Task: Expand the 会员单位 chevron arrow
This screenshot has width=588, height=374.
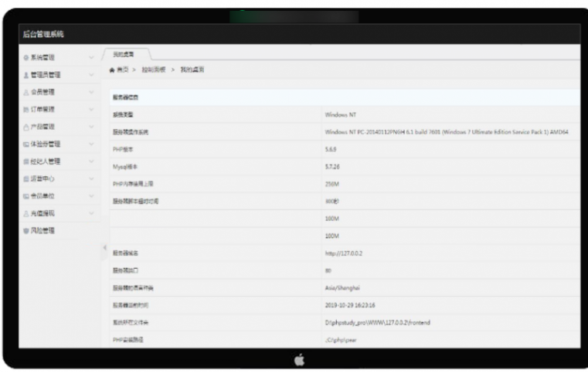Action: point(92,196)
